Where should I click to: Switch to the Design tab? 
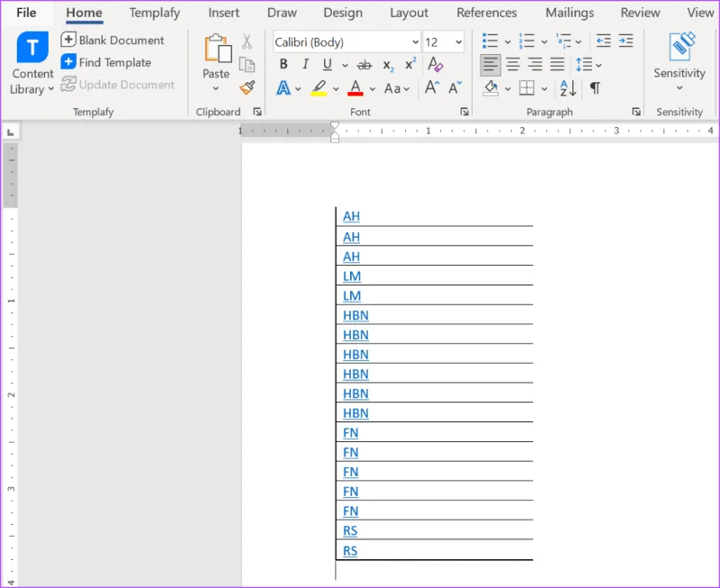click(x=343, y=13)
